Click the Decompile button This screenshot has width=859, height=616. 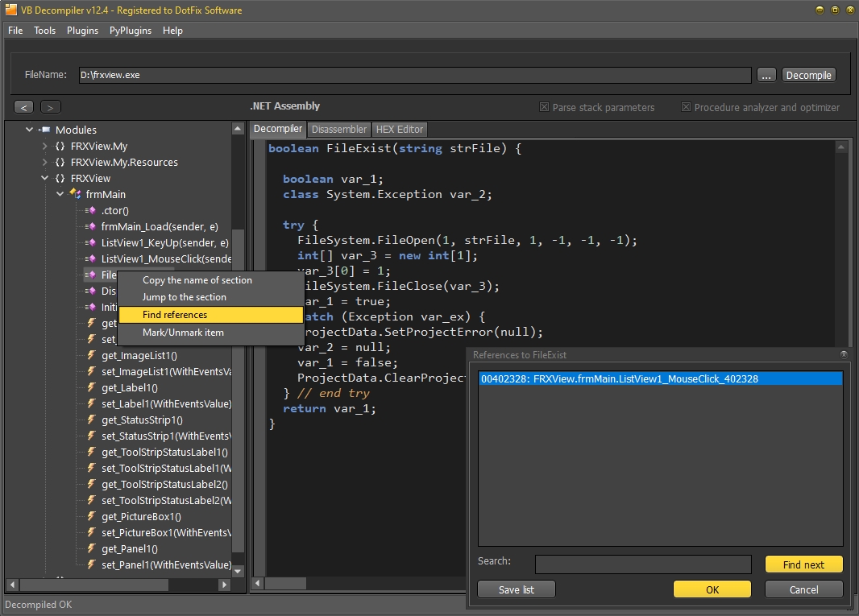click(x=808, y=75)
